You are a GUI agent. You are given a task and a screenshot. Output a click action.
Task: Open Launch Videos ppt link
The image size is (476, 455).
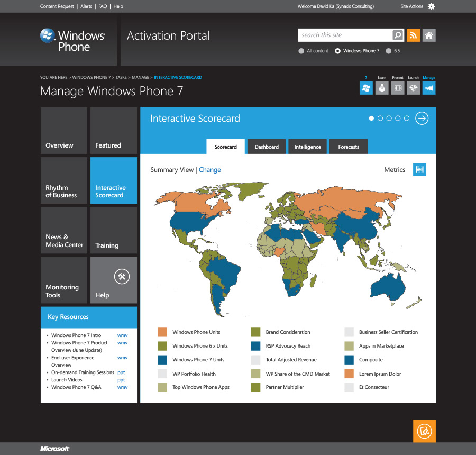pyautogui.click(x=121, y=380)
